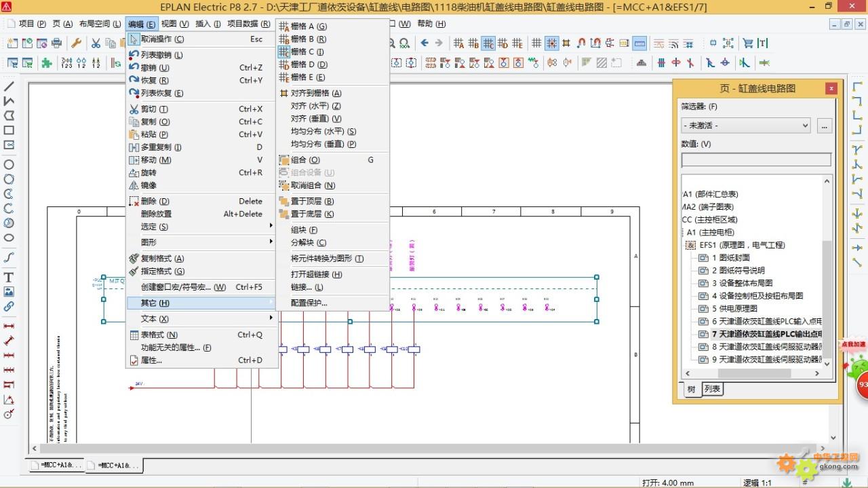This screenshot has height=488, width=868.
Task: Collapse the EFS1 tree node
Action: (x=690, y=245)
